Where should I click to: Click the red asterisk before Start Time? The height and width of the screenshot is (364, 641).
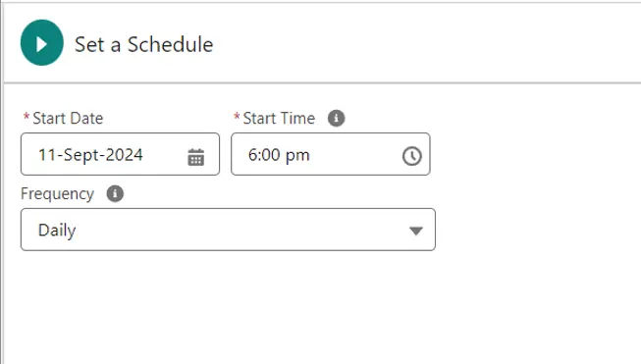237,117
